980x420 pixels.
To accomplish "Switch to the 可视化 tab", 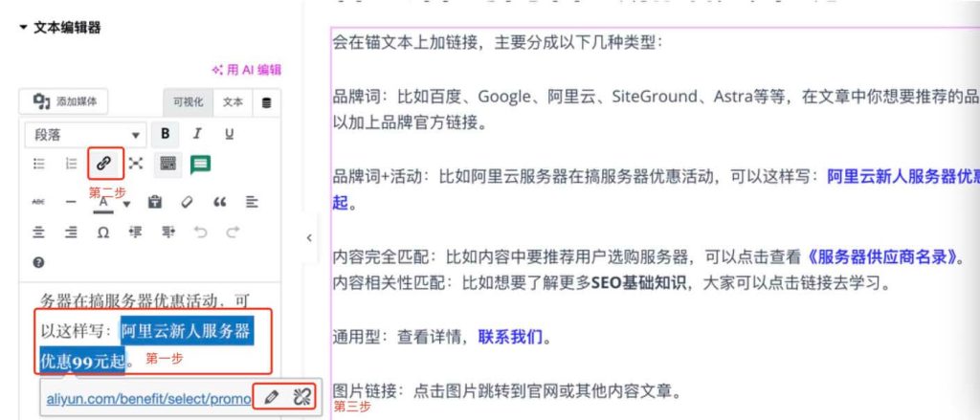I will (189, 102).
